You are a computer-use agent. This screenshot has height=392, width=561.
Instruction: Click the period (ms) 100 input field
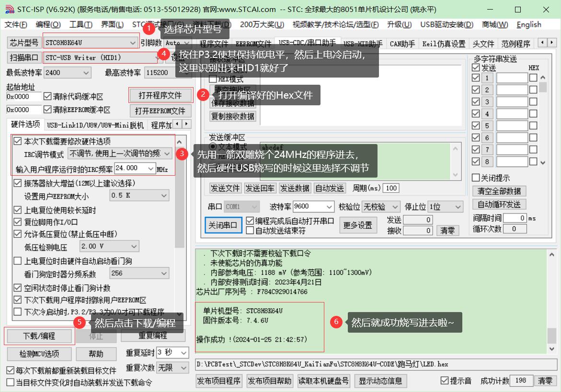(x=391, y=188)
